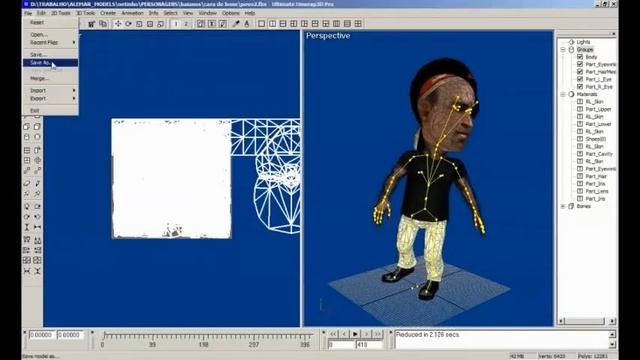Toggle the Part_HairMesh group checkbox
Viewport: 640px width, 360px height.
click(x=580, y=71)
